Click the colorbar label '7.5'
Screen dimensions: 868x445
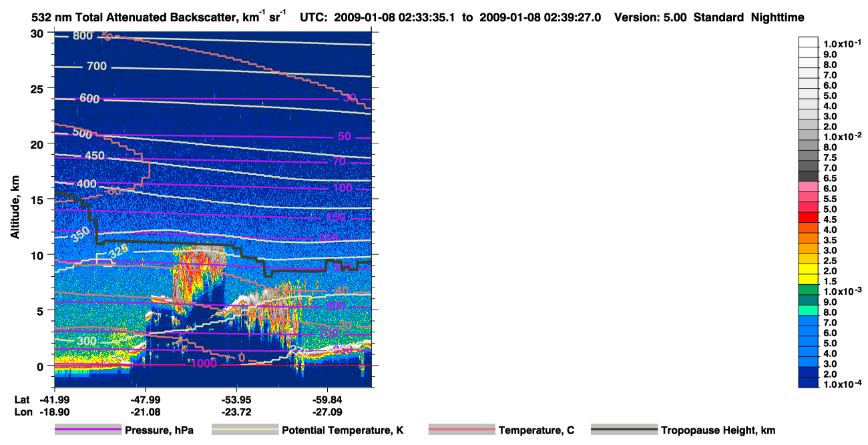[831, 157]
